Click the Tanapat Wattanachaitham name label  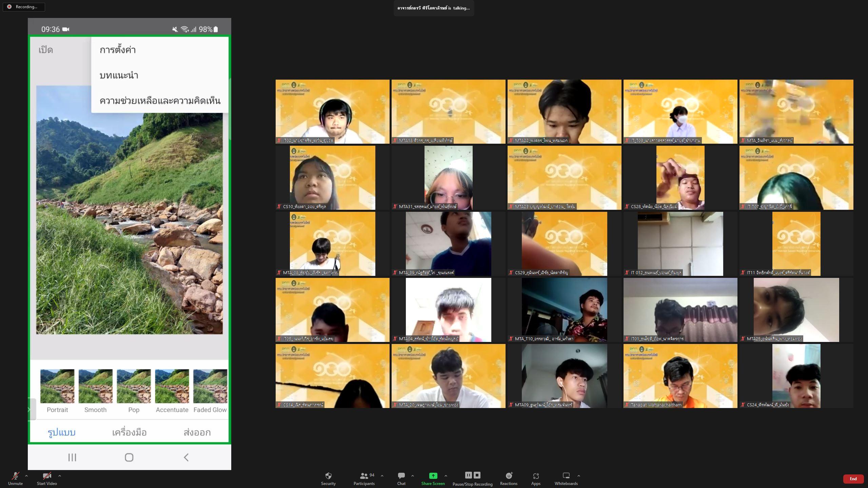[x=656, y=405]
